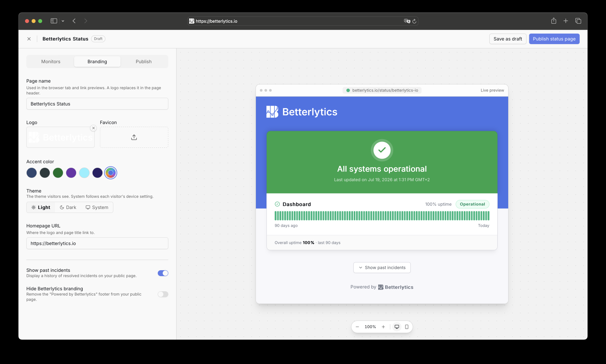Remove the uploaded logo image
Viewport: 606px width, 364px height.
point(94,128)
